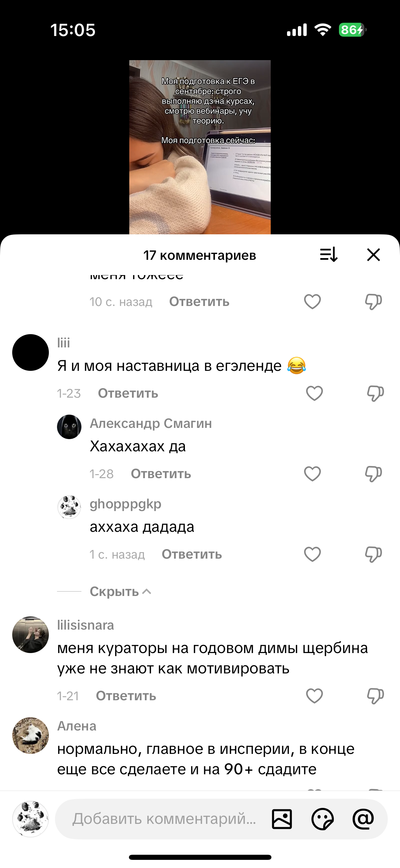Dislike the ghopppgkp reply
400x868 pixels.
tap(374, 554)
